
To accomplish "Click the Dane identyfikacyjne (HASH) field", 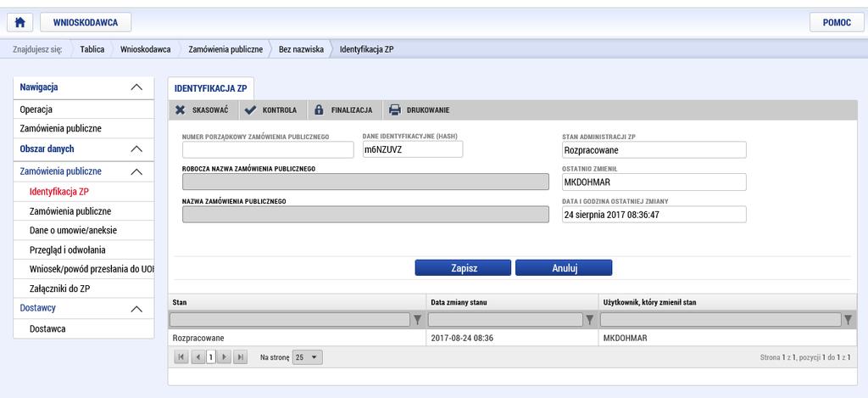I will 413,149.
